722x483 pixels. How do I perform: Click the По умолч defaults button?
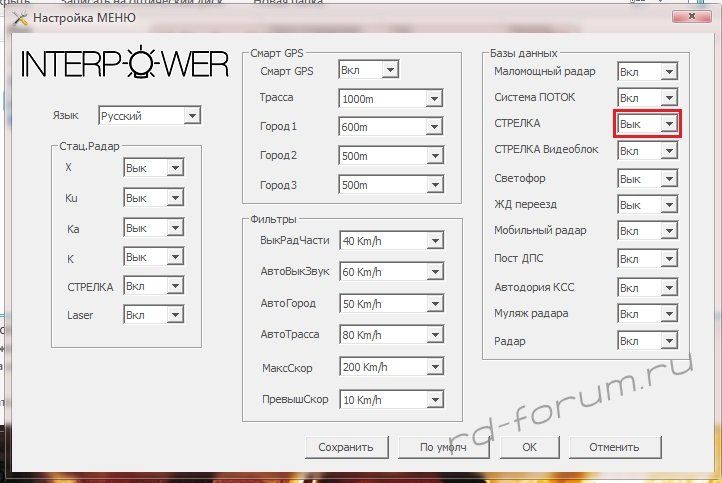(436, 447)
